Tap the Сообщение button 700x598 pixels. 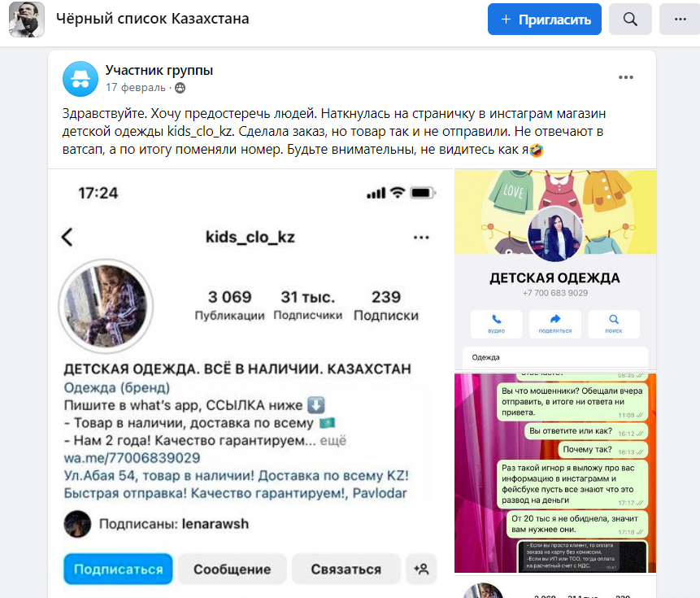point(233,569)
